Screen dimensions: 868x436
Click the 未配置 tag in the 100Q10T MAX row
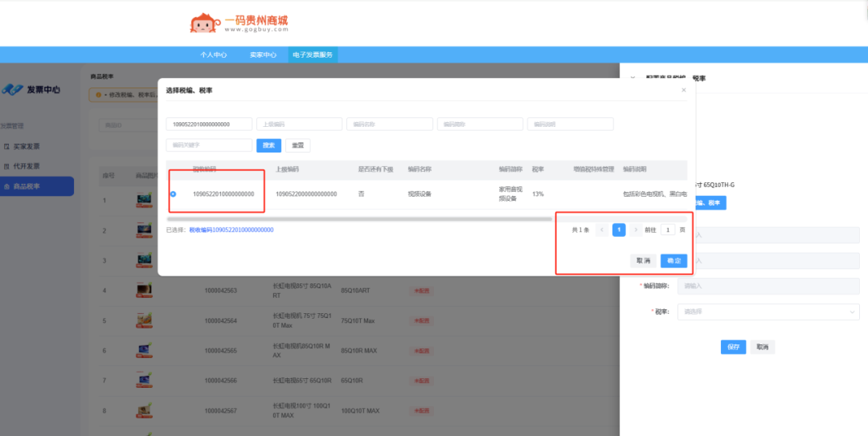(420, 410)
